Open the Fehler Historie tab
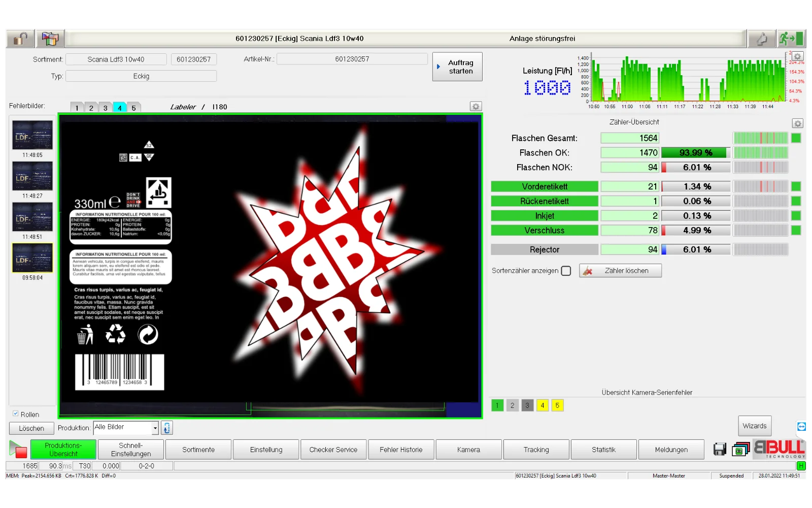Image resolution: width=812 pixels, height=508 pixels. (401, 450)
